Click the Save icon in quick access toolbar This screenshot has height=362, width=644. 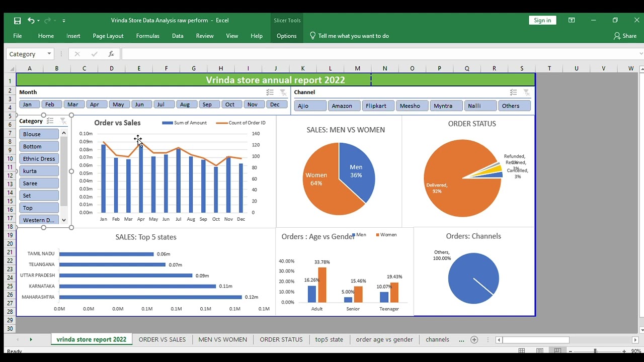[17, 21]
